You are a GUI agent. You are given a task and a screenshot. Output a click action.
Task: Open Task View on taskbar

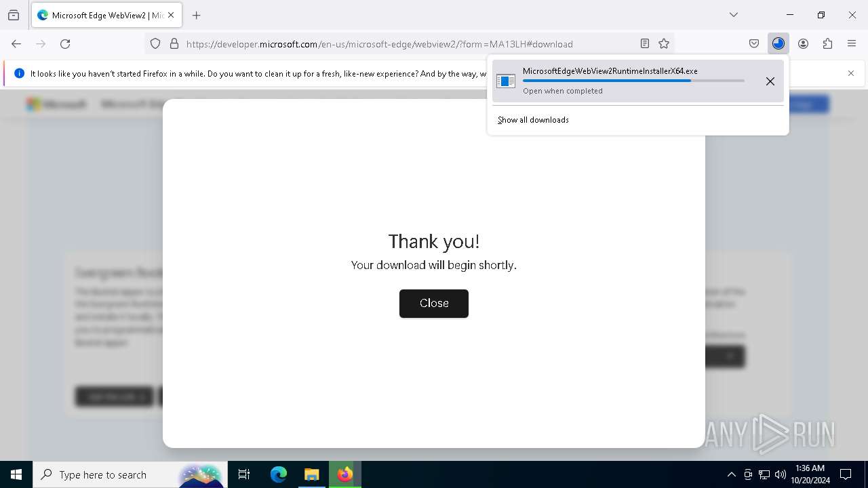click(x=244, y=474)
